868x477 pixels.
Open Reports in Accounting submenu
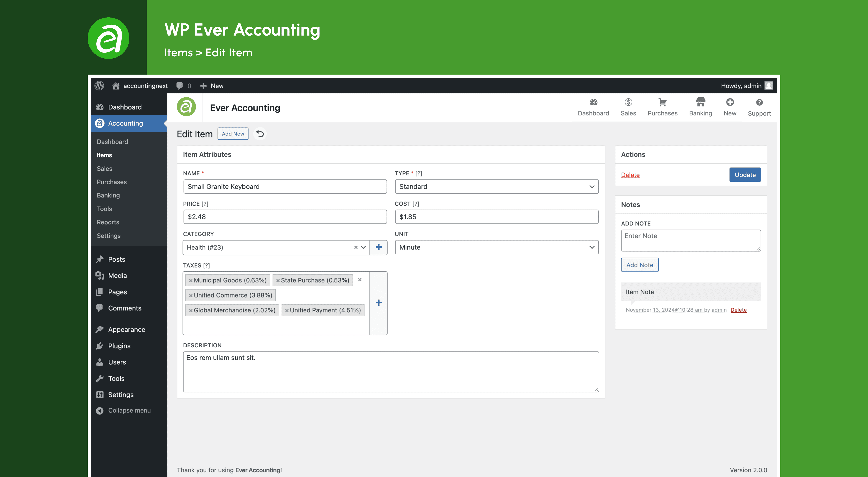pyautogui.click(x=108, y=222)
